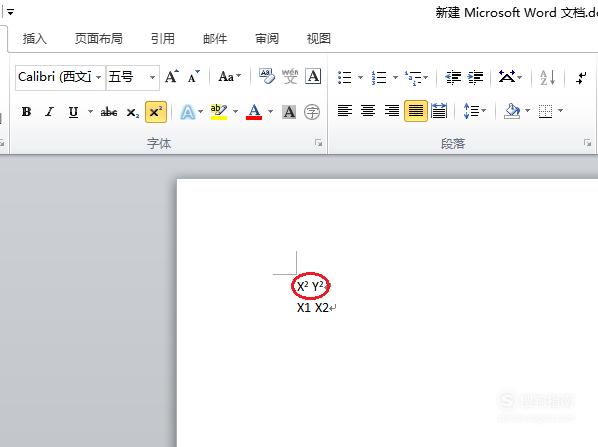Toggle Underline formatting
This screenshot has height=447, width=598.
coord(73,112)
